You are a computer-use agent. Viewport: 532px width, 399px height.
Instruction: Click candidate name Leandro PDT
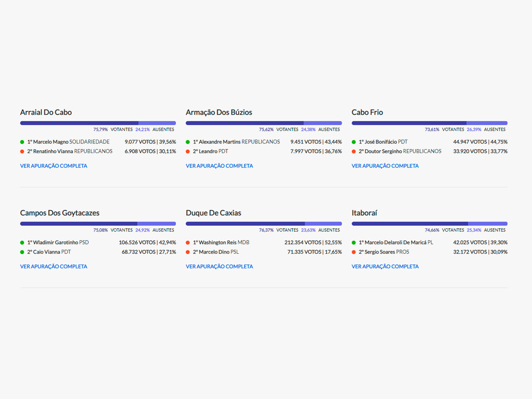pyautogui.click(x=210, y=152)
